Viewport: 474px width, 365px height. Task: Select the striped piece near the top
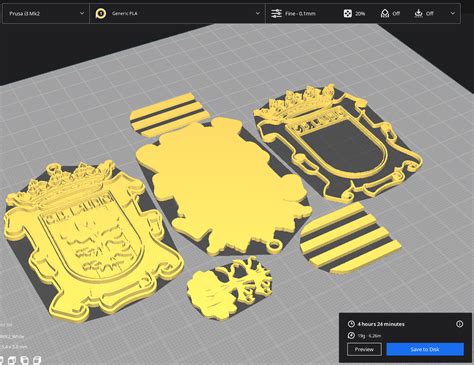(170, 115)
